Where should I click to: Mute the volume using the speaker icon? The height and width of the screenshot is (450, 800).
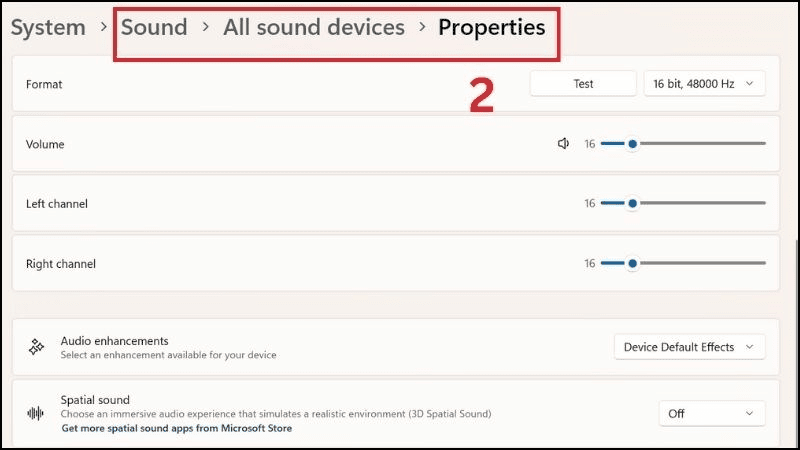point(564,144)
